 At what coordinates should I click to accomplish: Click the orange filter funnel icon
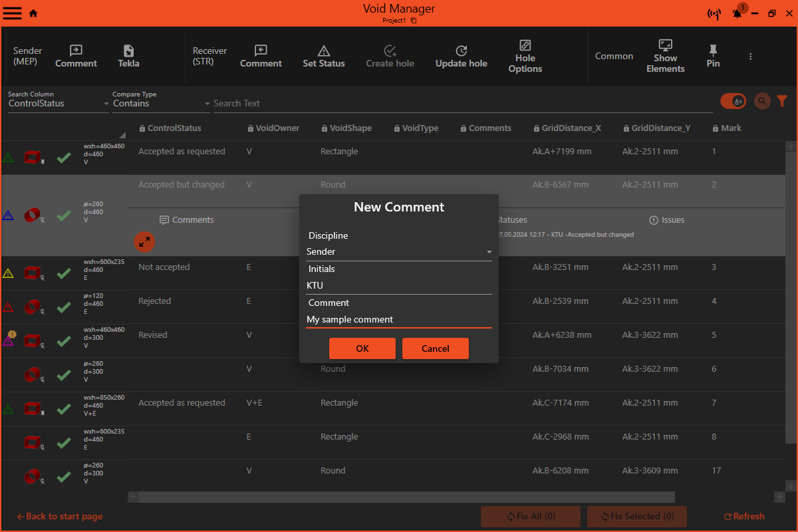782,101
